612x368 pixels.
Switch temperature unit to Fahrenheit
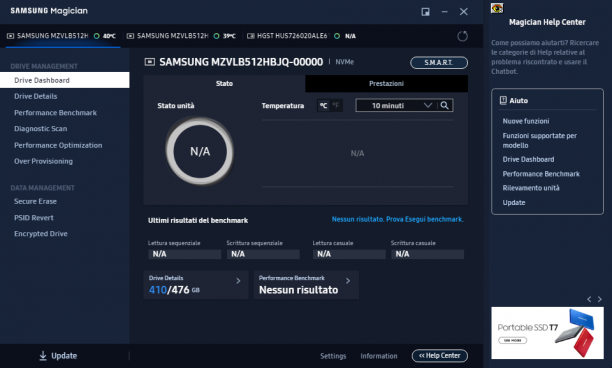(x=336, y=105)
